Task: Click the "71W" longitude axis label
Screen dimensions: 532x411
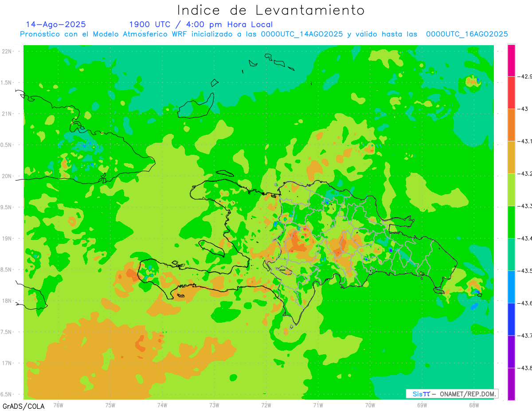Action: tap(318, 405)
